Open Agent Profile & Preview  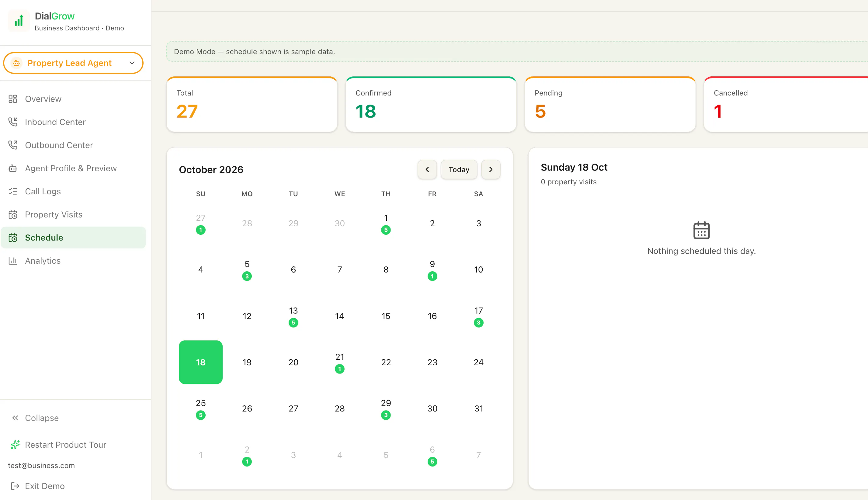pos(73,168)
